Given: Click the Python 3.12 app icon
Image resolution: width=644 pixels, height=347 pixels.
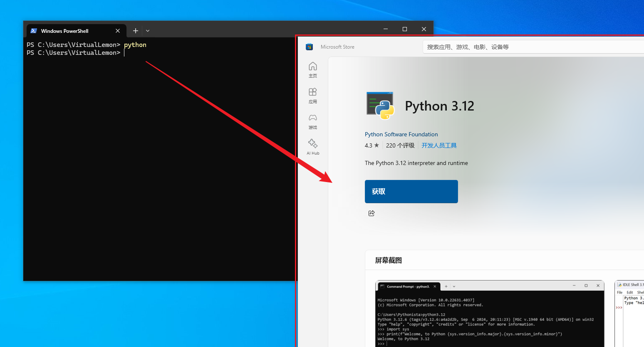Looking at the screenshot, I should (x=380, y=106).
